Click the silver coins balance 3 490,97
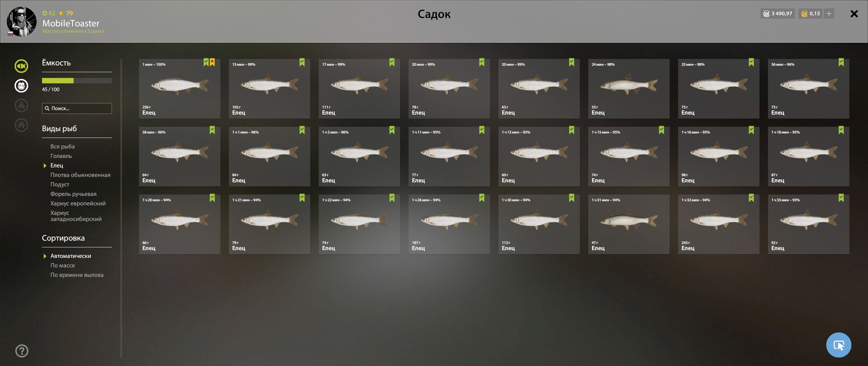The image size is (868, 366). 777,14
